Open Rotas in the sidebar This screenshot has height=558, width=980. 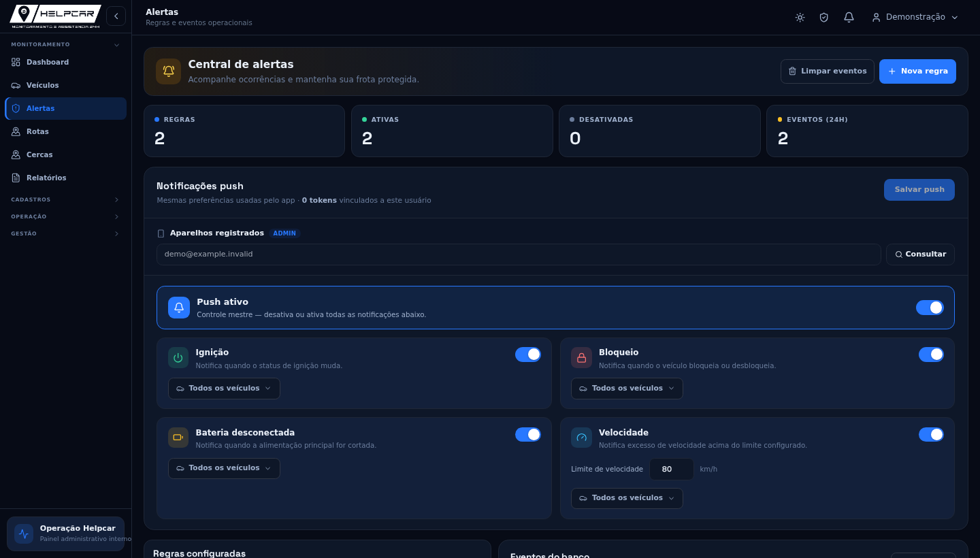65,131
